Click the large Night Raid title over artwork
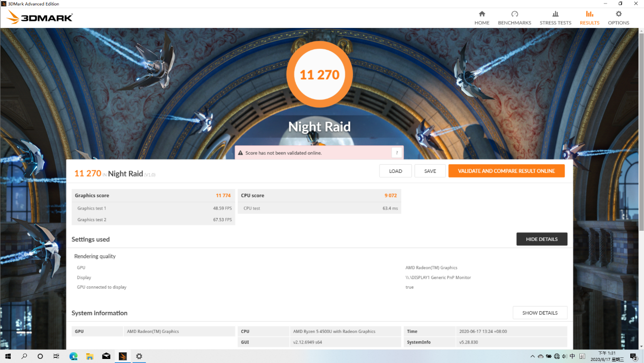This screenshot has width=644, height=363. (319, 127)
